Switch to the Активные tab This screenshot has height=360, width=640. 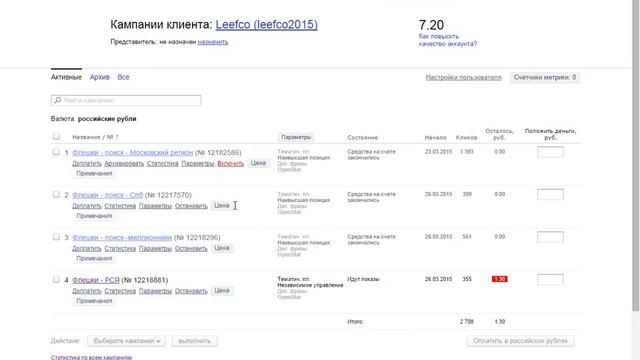[x=66, y=77]
